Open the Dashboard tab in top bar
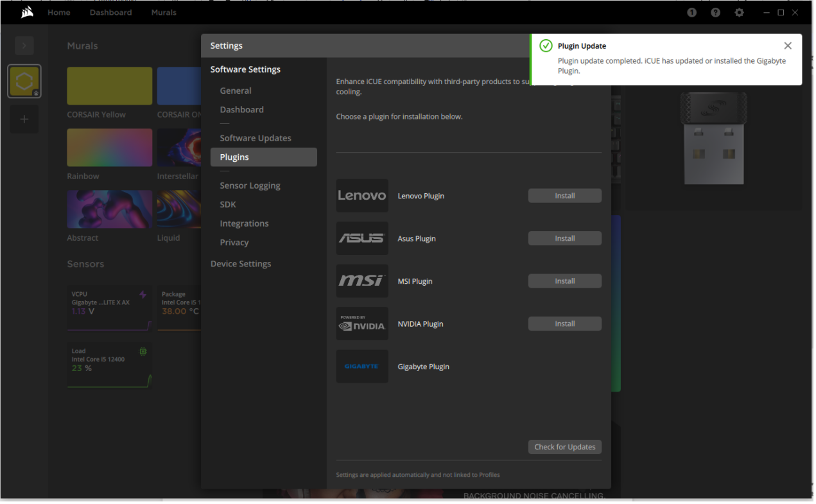Viewport: 816px width, 504px height. [x=111, y=12]
